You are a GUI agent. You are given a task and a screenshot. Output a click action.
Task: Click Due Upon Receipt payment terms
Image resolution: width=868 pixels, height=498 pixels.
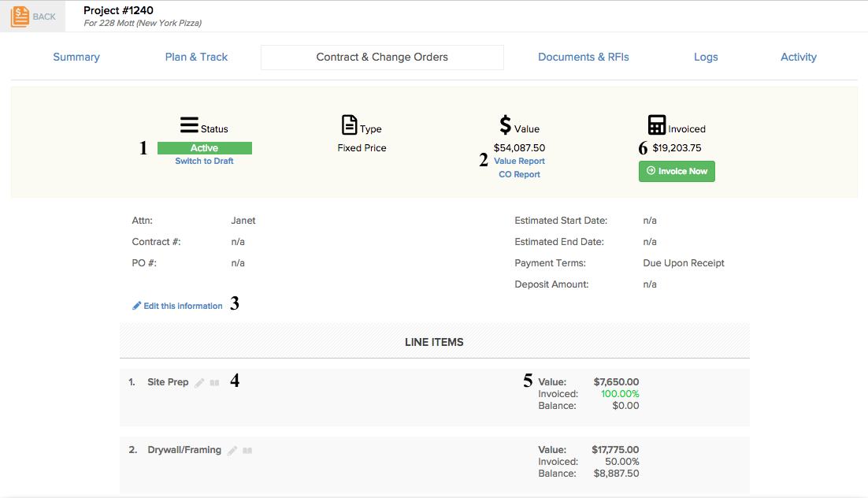[x=684, y=263]
